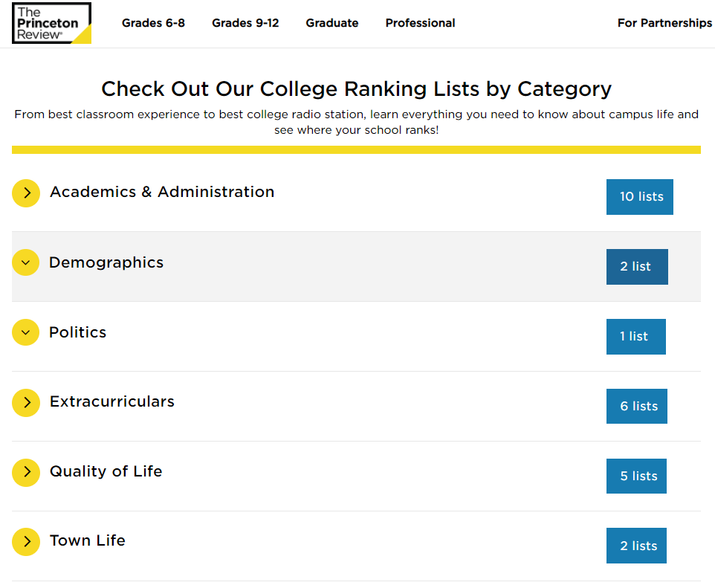The width and height of the screenshot is (715, 588).
Task: Open the Grades 6-8 menu
Action: 153,23
